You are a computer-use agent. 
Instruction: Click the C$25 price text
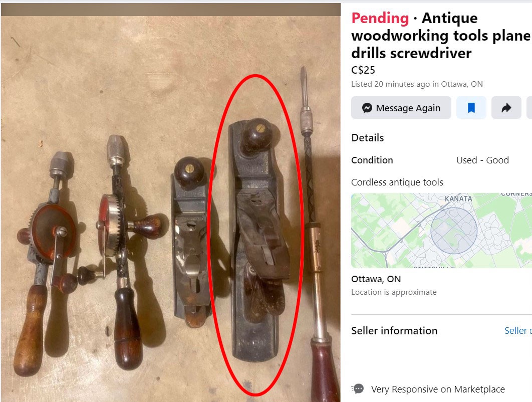(363, 70)
